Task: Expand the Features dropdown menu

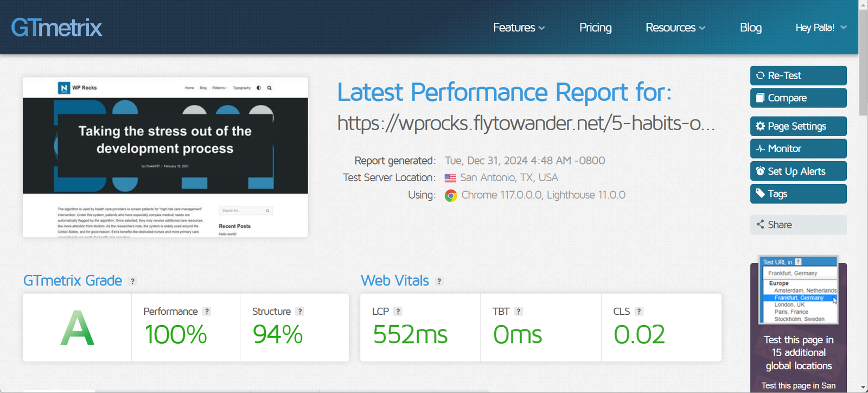Action: [x=519, y=28]
